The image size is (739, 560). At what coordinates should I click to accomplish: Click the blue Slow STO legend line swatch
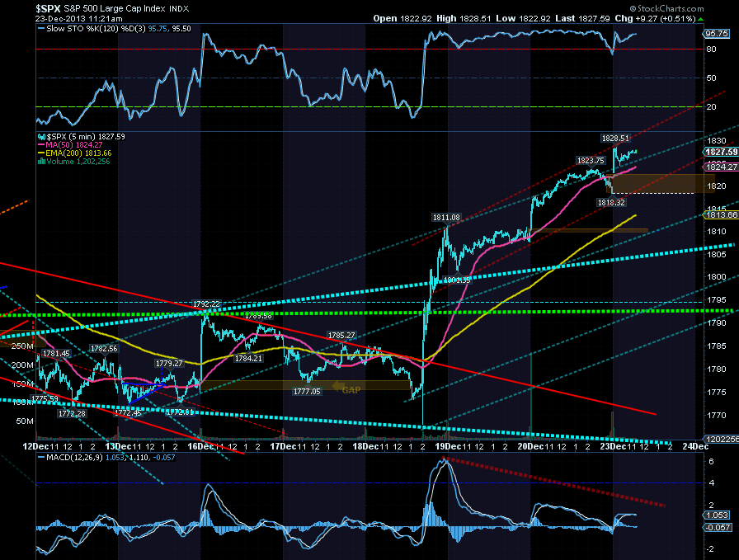(41, 29)
